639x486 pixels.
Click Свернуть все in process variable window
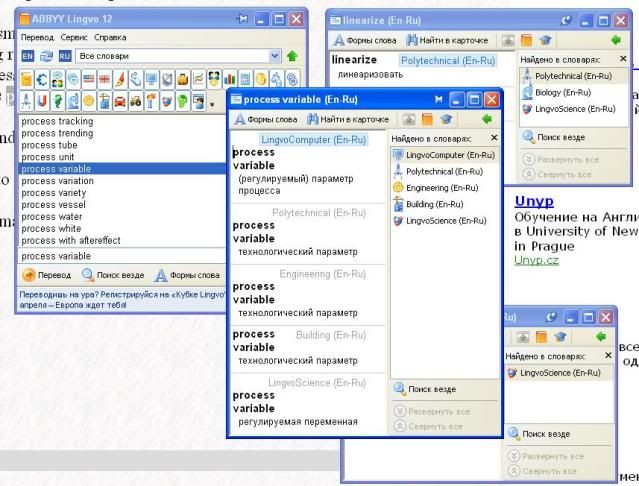click(428, 427)
